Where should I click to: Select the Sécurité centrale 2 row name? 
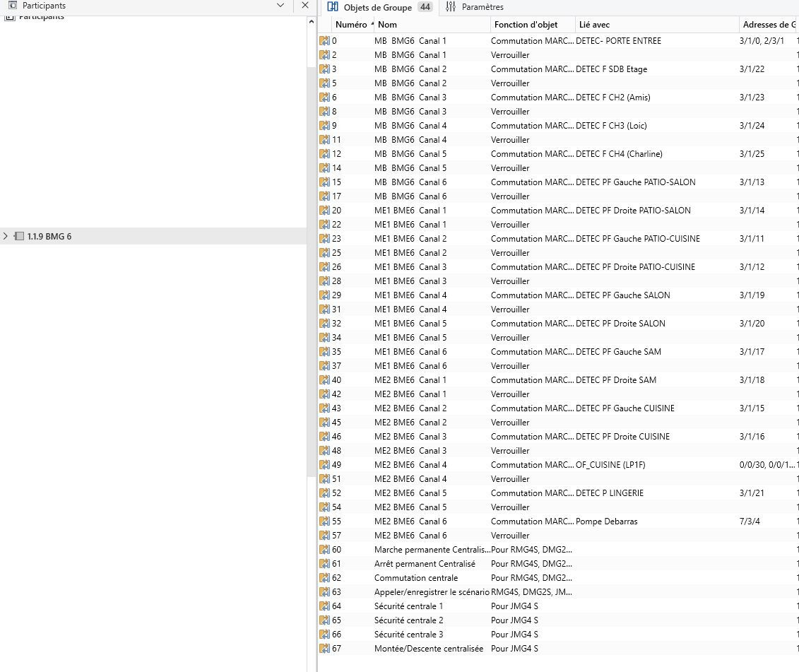tap(408, 620)
